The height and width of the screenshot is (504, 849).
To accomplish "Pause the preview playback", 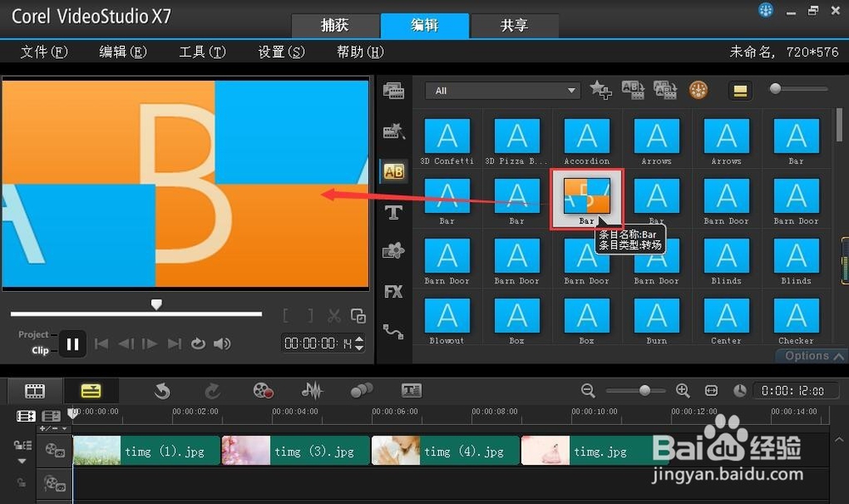I will (72, 344).
